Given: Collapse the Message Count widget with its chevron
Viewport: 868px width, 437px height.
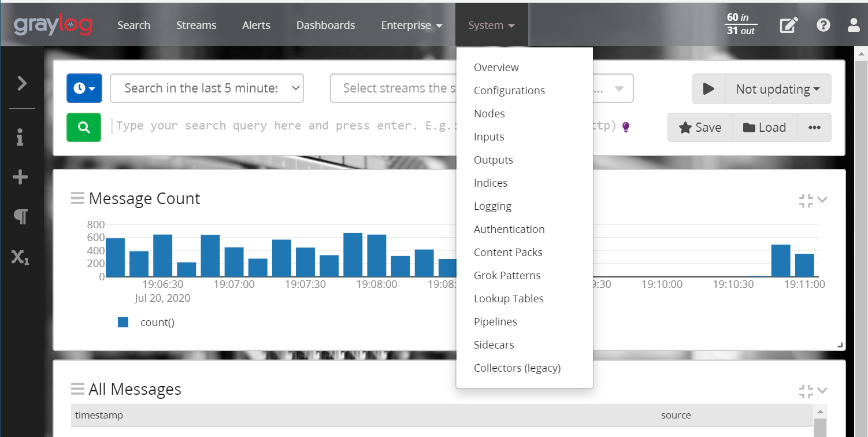Looking at the screenshot, I should click(822, 199).
